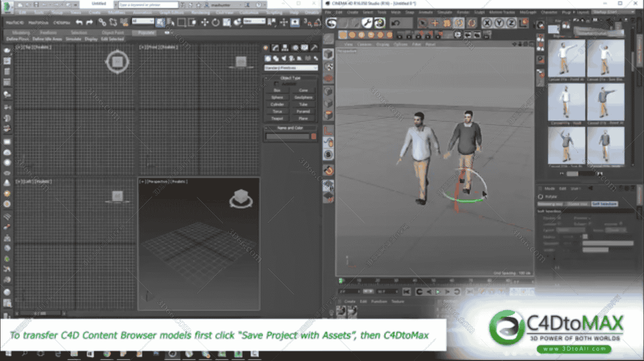Open the Populate ribbon tab
The width and height of the screenshot is (644, 361).
tap(144, 33)
